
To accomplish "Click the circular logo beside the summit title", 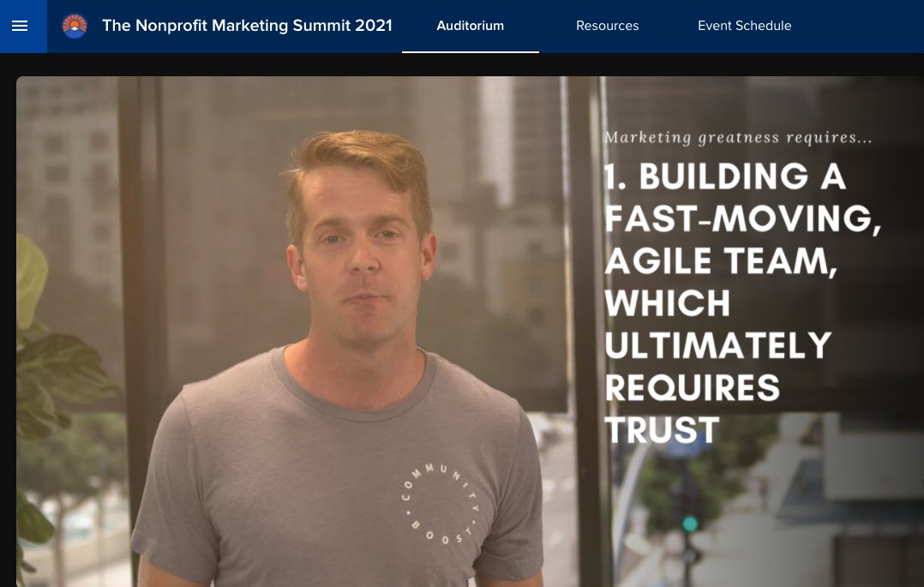I will click(x=75, y=26).
